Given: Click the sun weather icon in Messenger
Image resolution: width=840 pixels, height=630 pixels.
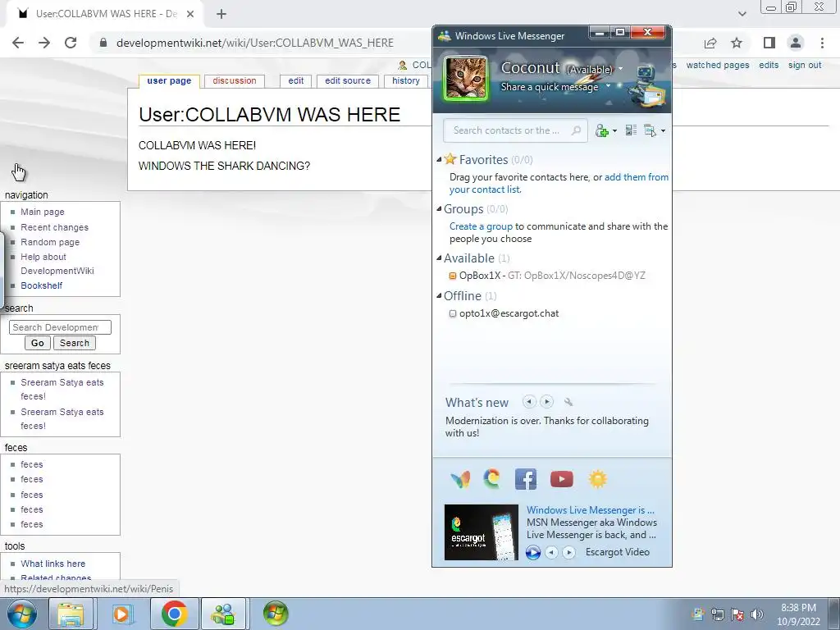Looking at the screenshot, I should point(597,479).
